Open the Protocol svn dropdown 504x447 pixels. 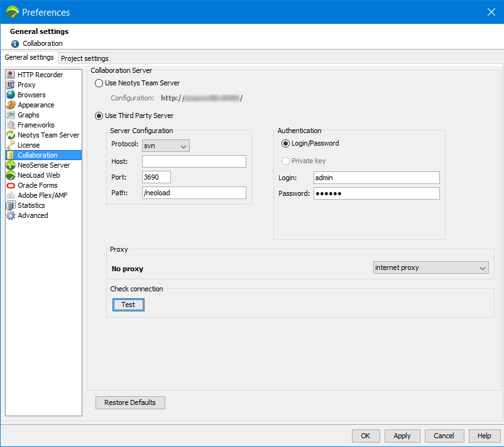pyautogui.click(x=166, y=146)
